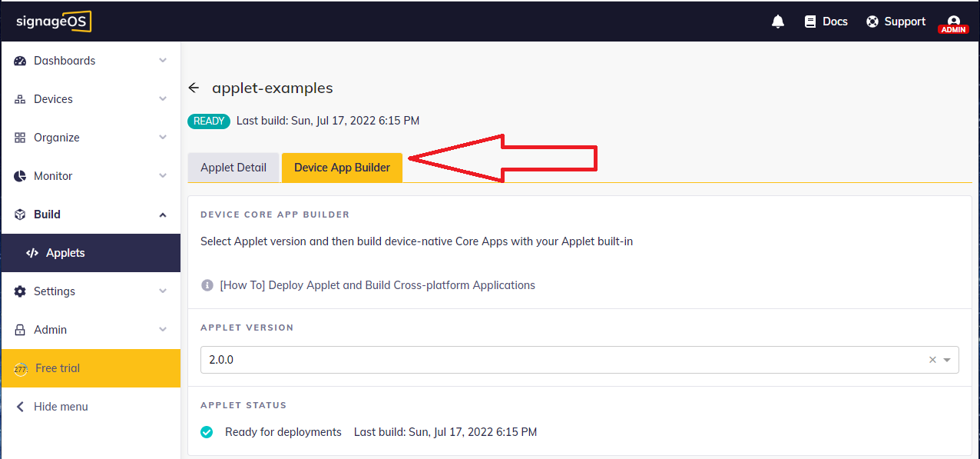Open Support from the top bar
Screen dimensions: 980x459
click(x=896, y=22)
